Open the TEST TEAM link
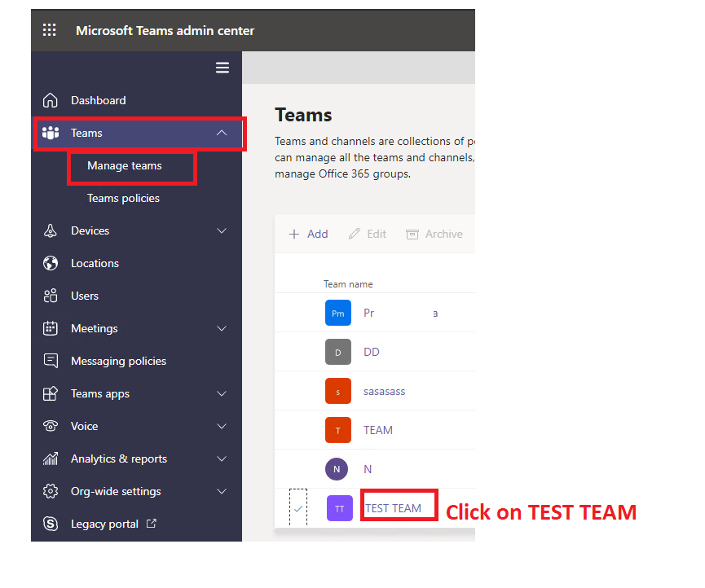 tap(394, 508)
